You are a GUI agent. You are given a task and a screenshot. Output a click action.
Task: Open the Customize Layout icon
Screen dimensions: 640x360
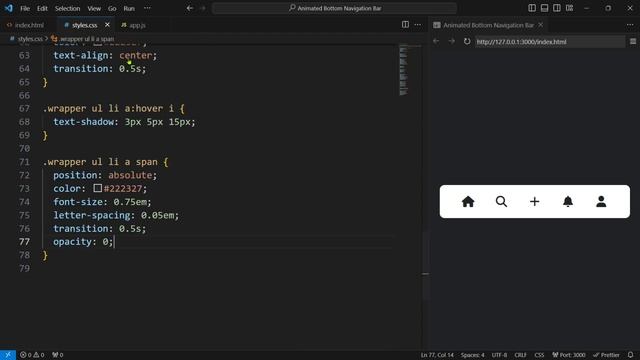click(x=569, y=8)
